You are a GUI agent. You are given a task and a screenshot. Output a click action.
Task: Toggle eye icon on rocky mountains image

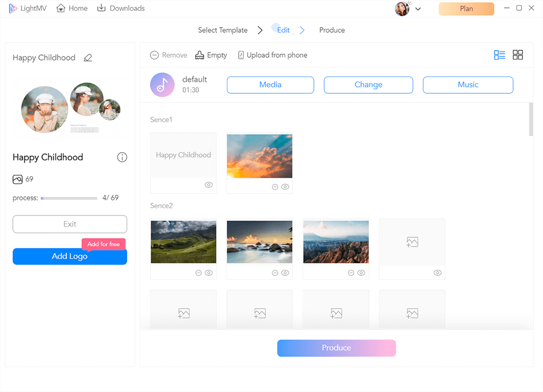(x=361, y=273)
